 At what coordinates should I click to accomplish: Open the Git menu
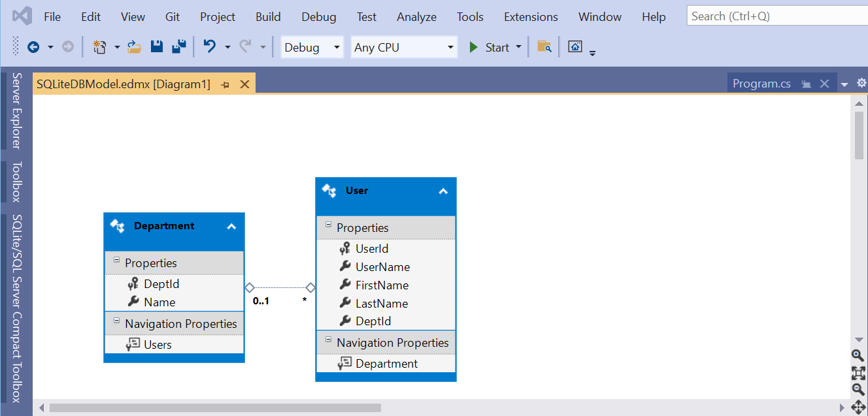172,16
